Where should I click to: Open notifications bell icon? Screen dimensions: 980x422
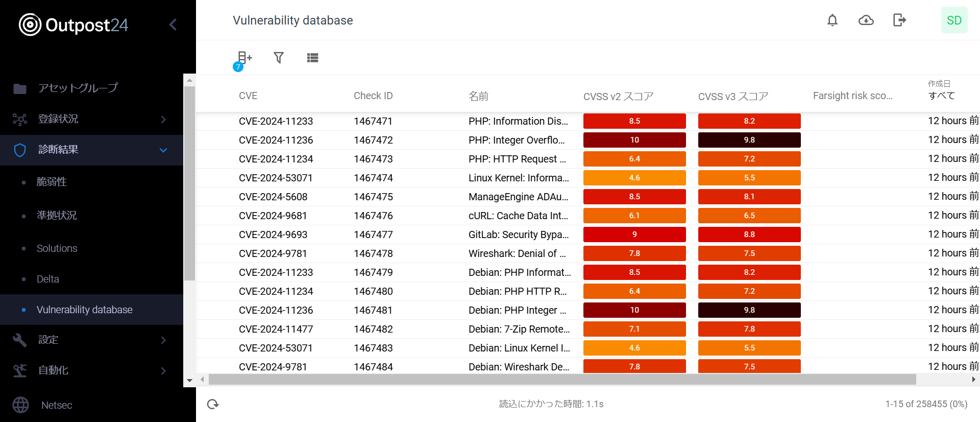(832, 20)
